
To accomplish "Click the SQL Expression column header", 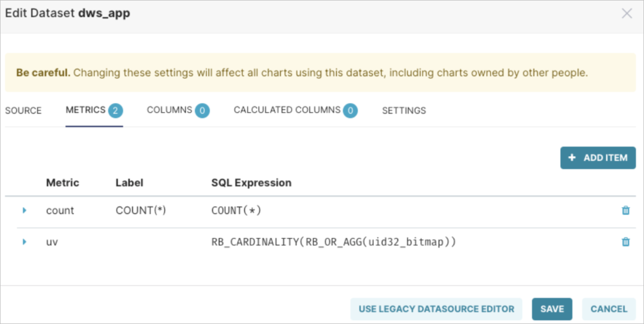I will [x=251, y=183].
